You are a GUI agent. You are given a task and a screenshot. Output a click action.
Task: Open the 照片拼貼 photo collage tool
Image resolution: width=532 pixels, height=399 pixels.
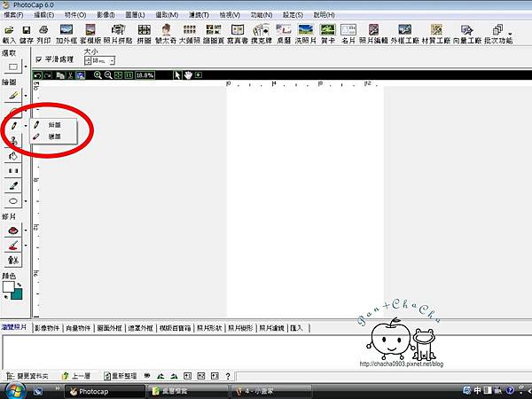point(118,35)
